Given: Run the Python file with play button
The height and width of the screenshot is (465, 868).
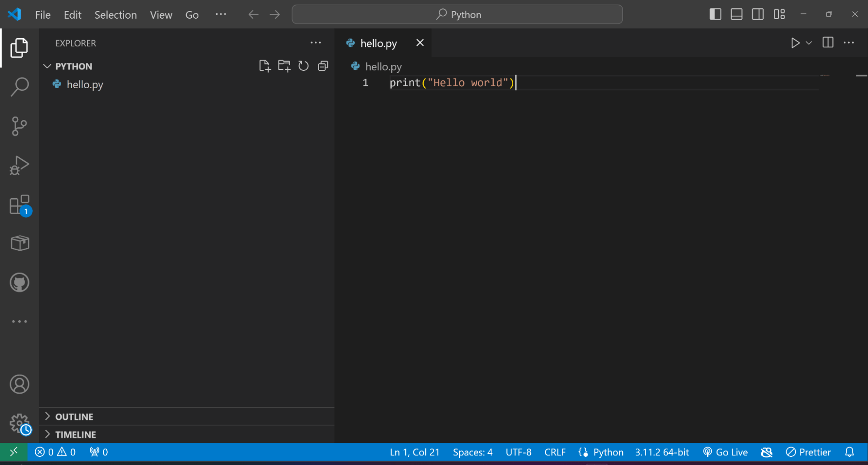Looking at the screenshot, I should tap(795, 43).
